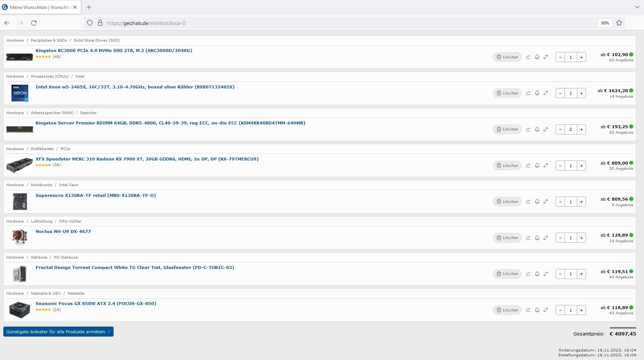Set price alert bell for Supermicro X13SRA-TF

(x=537, y=202)
